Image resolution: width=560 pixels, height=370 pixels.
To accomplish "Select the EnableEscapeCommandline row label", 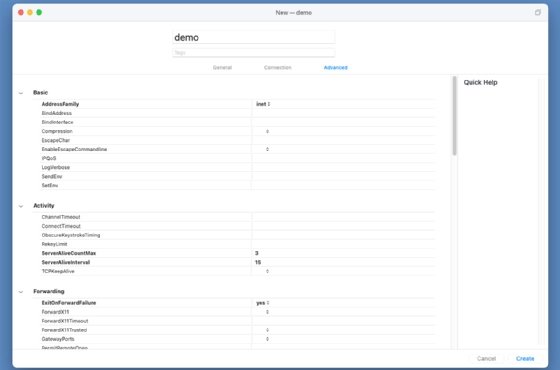I will click(74, 149).
